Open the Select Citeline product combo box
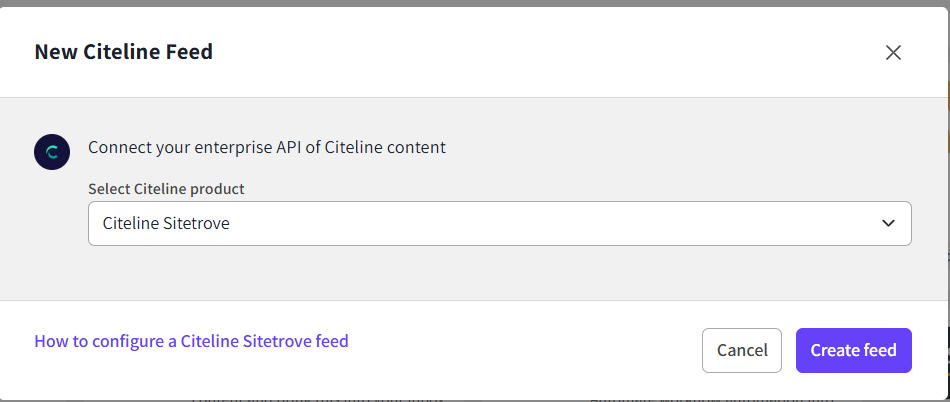This screenshot has height=402, width=950. tap(499, 223)
